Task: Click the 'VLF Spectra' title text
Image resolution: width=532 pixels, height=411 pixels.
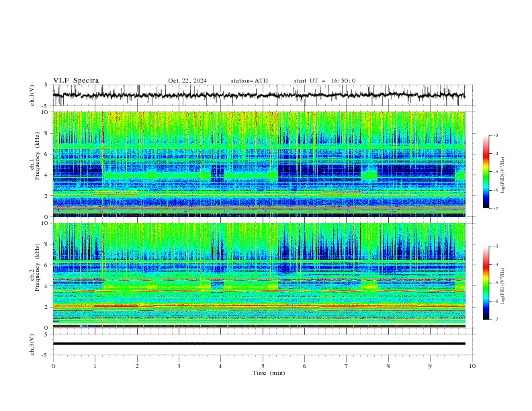Action: point(76,81)
